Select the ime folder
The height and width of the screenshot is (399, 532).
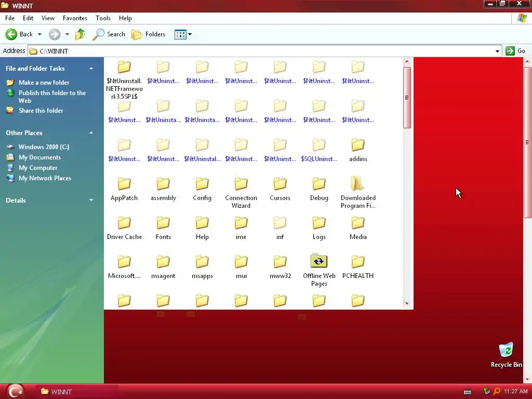[x=241, y=228]
